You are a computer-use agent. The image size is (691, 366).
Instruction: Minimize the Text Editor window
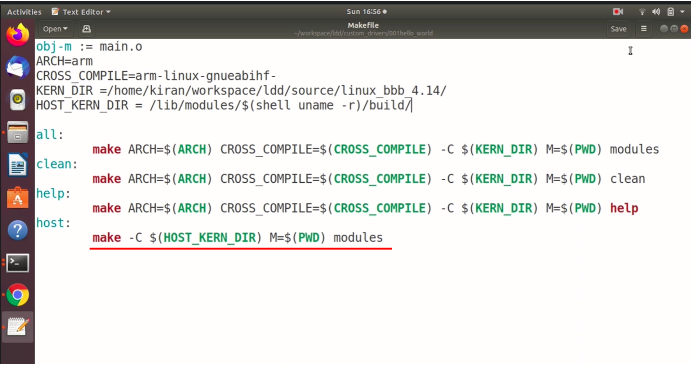coord(664,29)
